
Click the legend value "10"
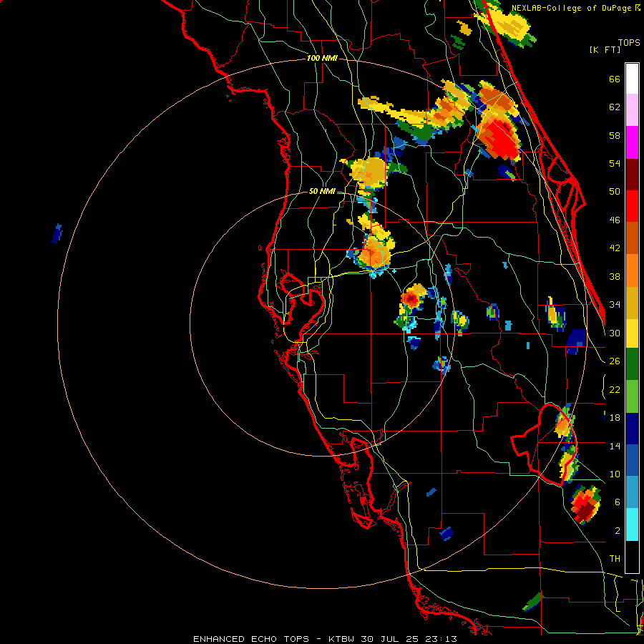pyautogui.click(x=615, y=474)
